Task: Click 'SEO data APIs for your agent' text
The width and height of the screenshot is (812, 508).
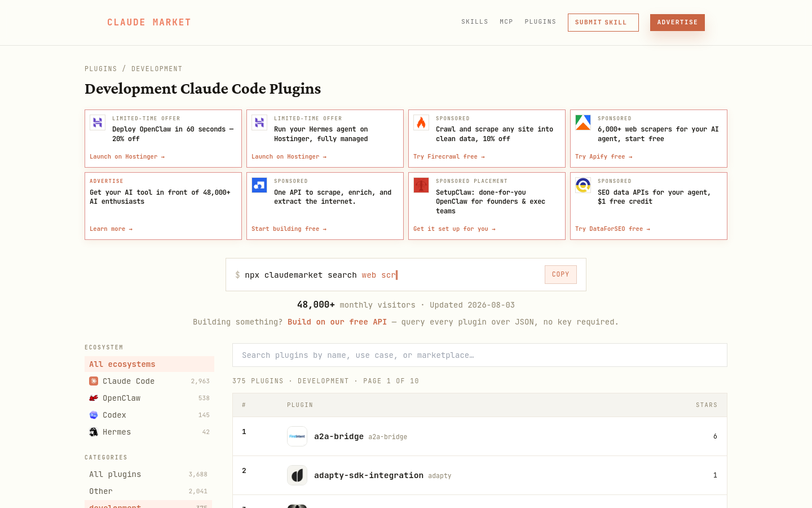Action: point(654,197)
